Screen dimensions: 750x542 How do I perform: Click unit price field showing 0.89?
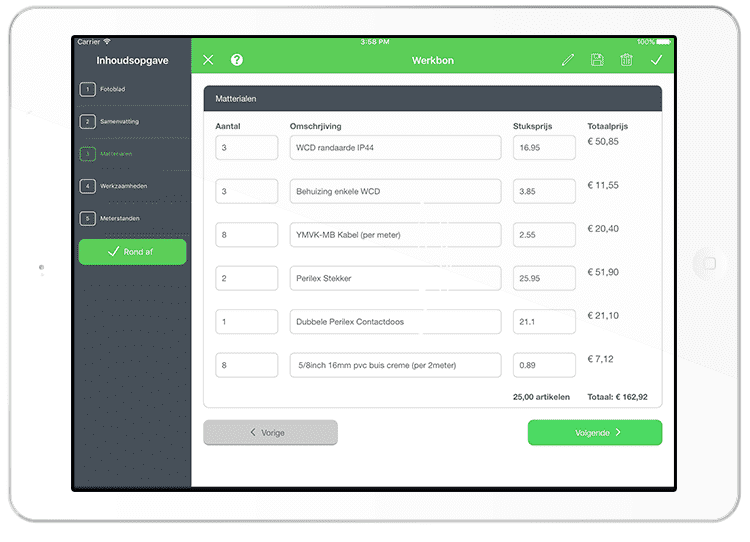point(544,365)
